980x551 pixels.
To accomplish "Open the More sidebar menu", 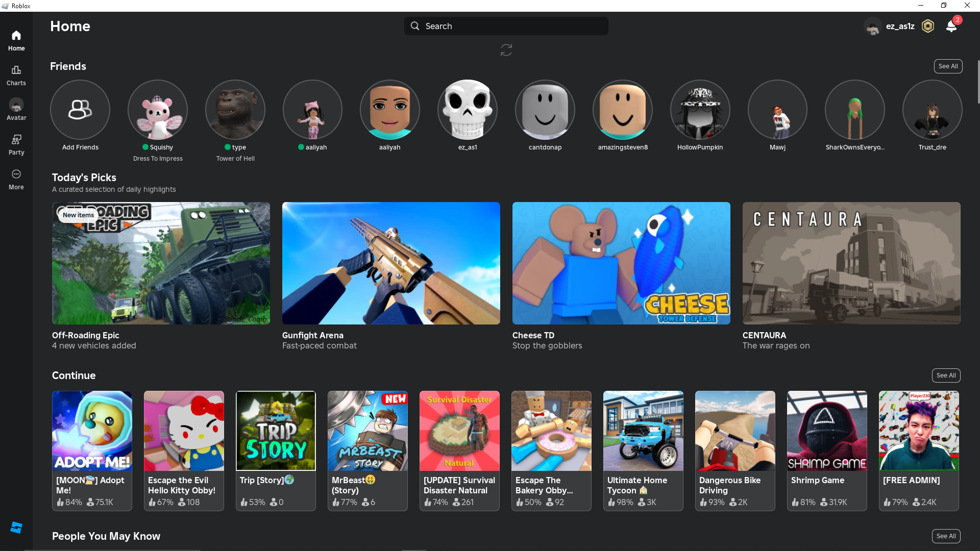I will click(16, 179).
